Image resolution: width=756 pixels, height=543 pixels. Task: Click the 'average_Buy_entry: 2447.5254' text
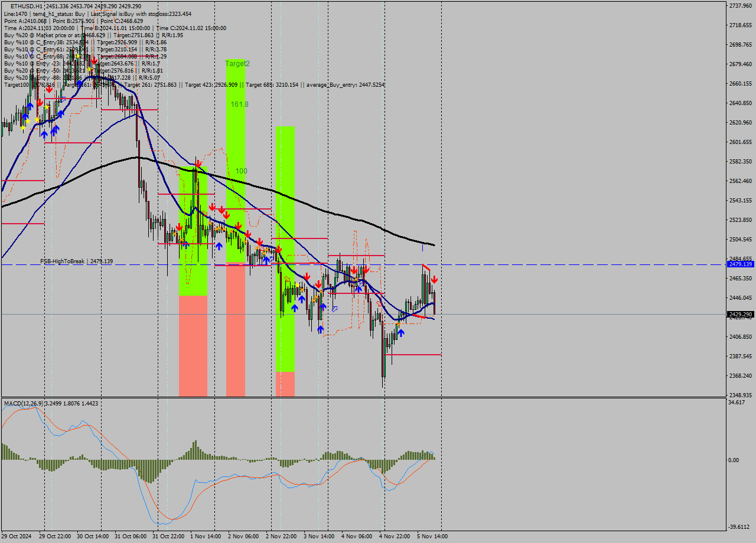coord(344,85)
